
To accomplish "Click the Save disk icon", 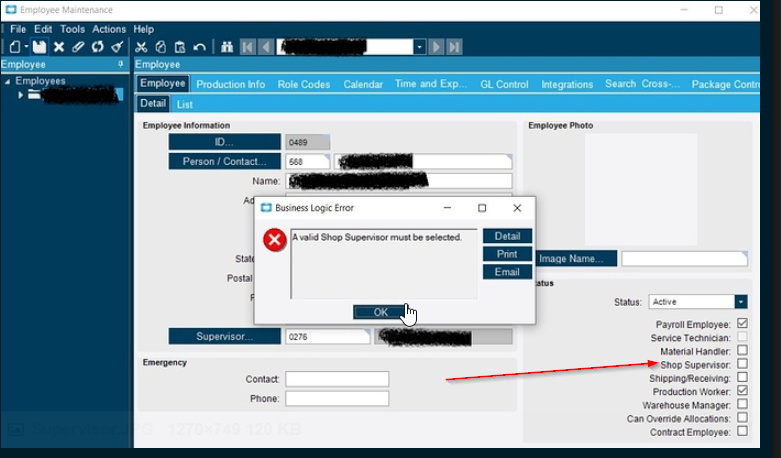I will point(39,47).
